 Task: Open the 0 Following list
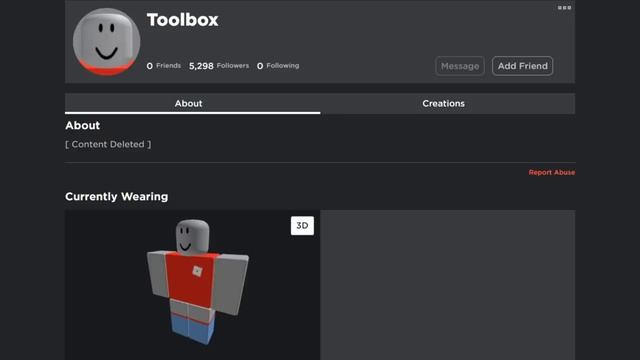click(x=278, y=66)
